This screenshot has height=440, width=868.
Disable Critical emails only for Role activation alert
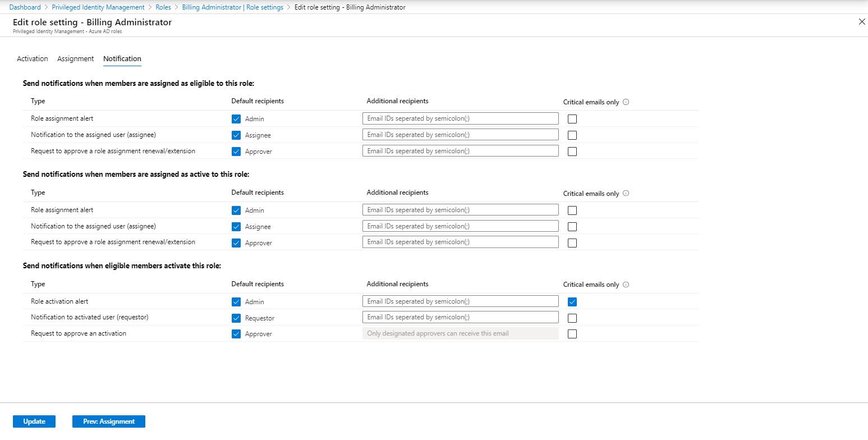pos(572,302)
